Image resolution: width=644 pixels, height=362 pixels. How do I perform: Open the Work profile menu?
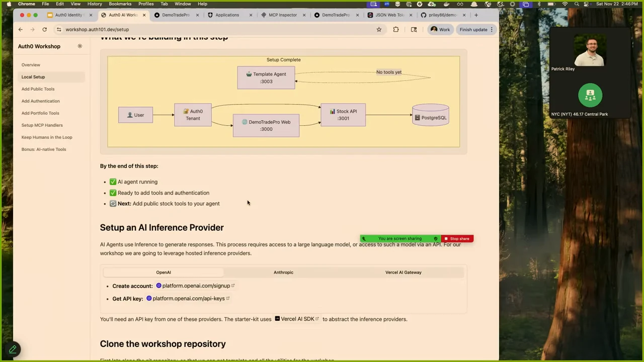point(440,30)
